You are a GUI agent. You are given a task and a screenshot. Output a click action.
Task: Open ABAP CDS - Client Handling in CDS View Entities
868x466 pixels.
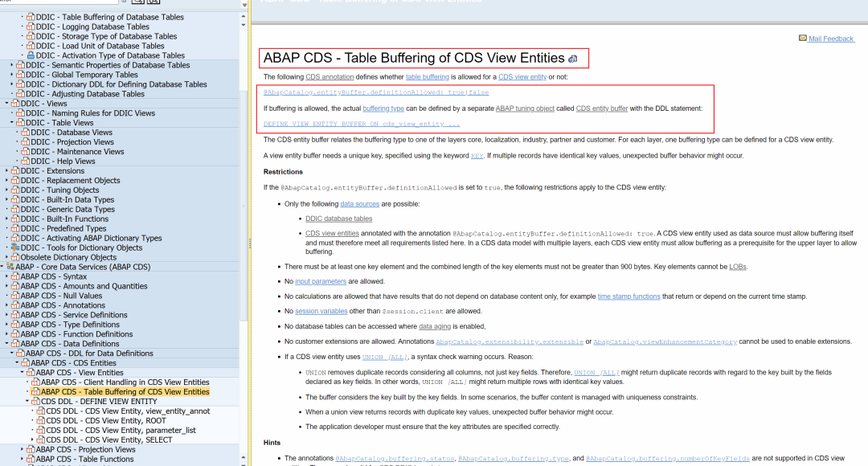[125, 382]
